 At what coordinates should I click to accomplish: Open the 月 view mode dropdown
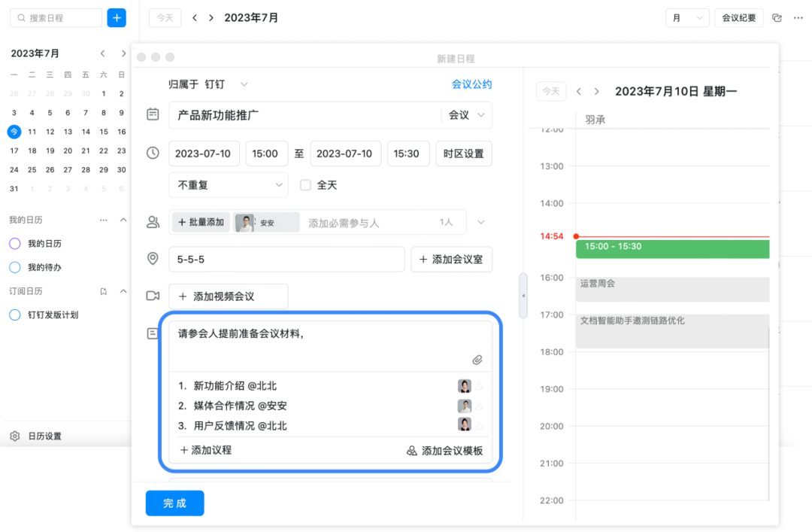pyautogui.click(x=687, y=18)
